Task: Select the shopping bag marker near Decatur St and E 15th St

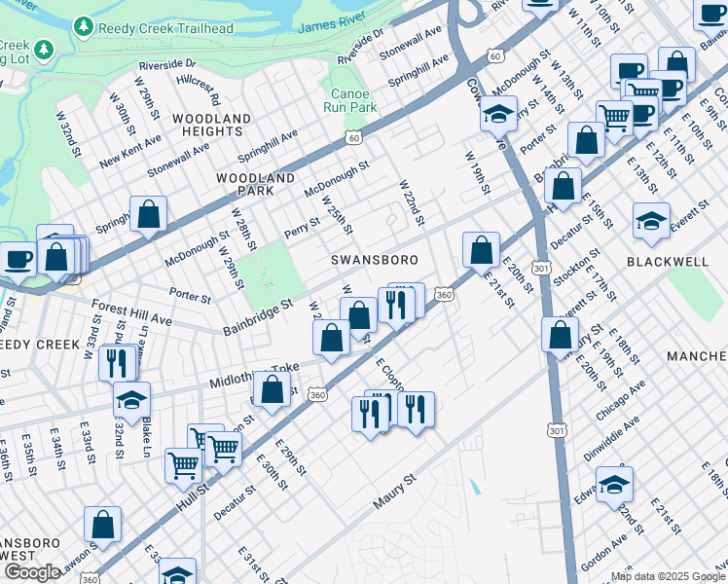Action: pos(564,187)
